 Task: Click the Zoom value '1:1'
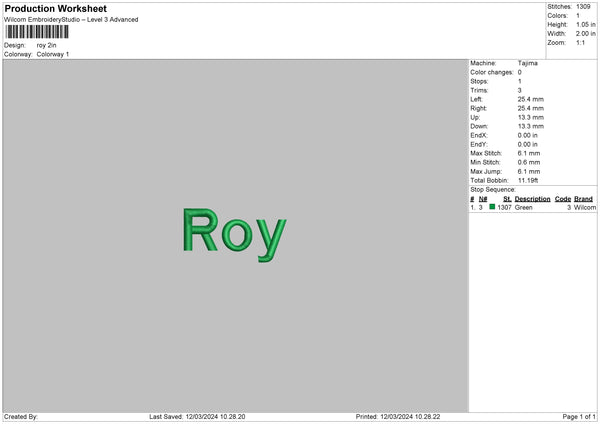point(580,42)
